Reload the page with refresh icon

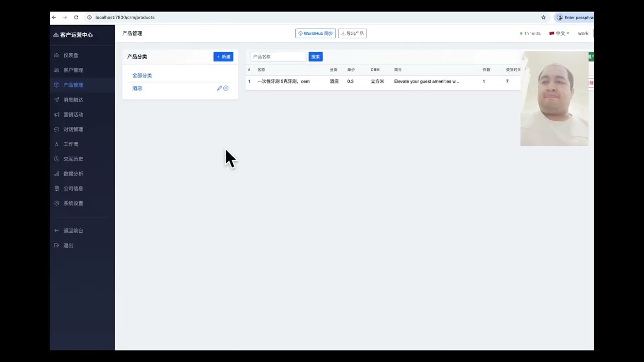pos(76,17)
